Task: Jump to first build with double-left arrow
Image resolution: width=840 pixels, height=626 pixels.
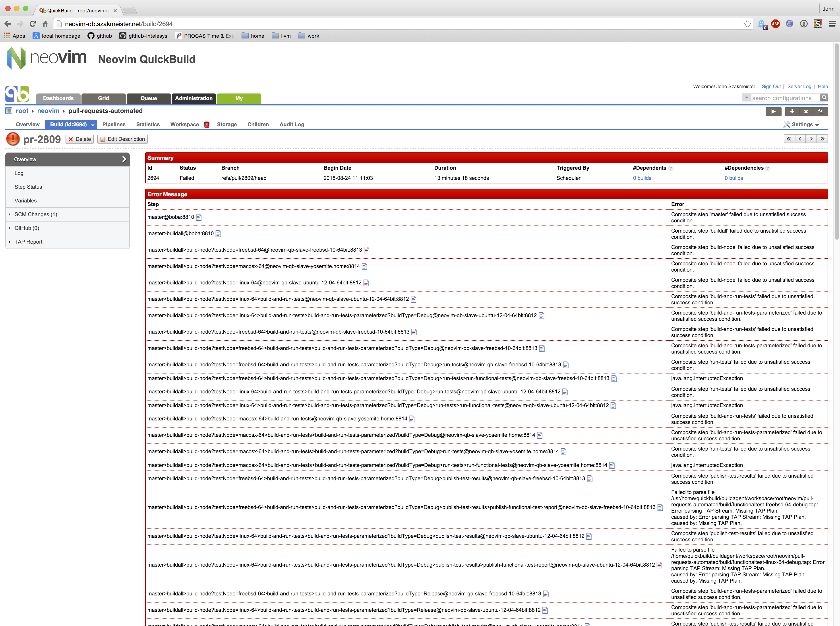Action: pyautogui.click(x=789, y=139)
